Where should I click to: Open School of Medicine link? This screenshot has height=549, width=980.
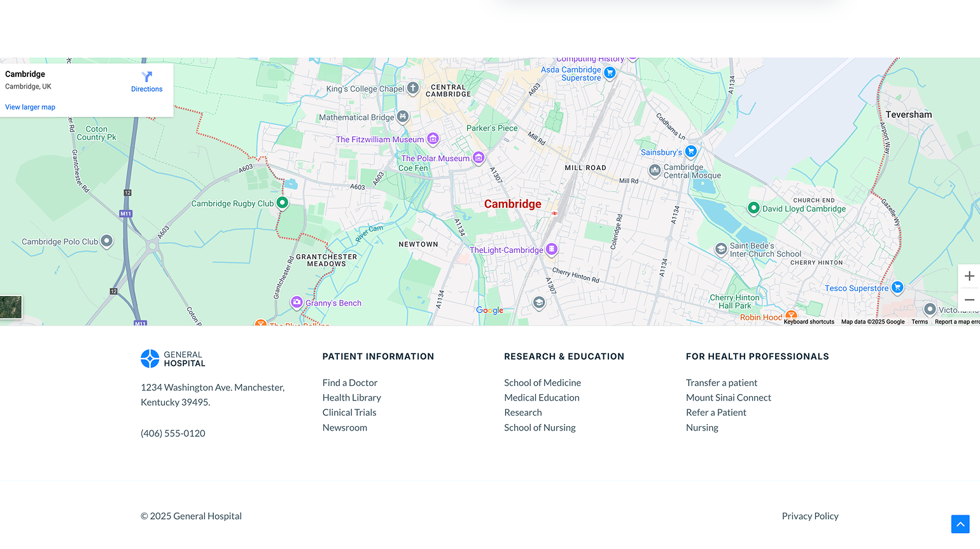point(542,382)
